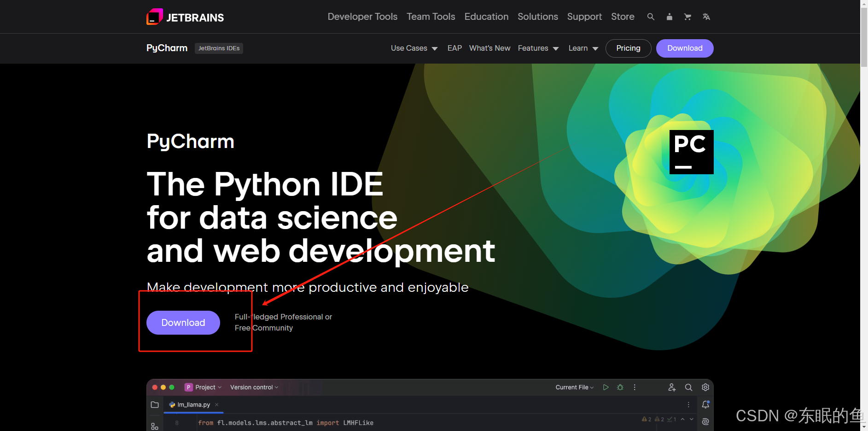The image size is (868, 431).
Task: Click the Search icon in IDE preview toolbar
Action: [688, 387]
